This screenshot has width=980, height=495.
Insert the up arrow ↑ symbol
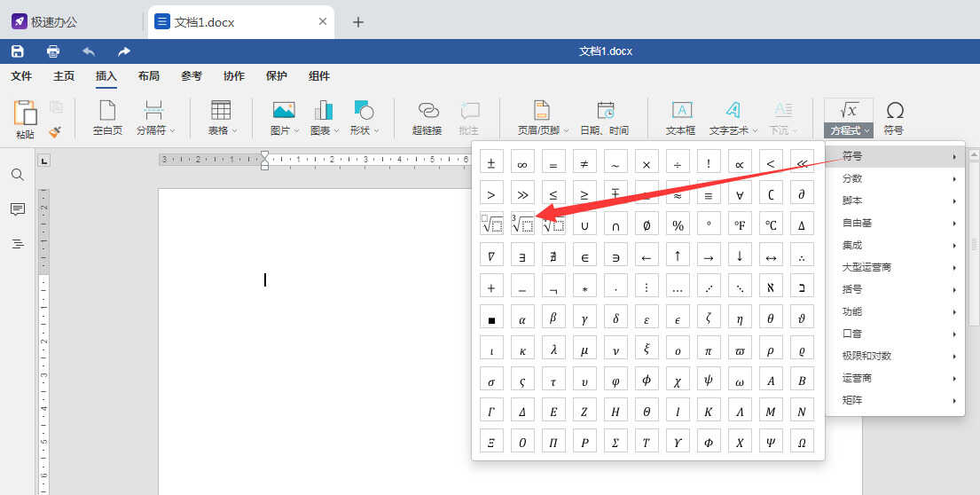pyautogui.click(x=678, y=255)
